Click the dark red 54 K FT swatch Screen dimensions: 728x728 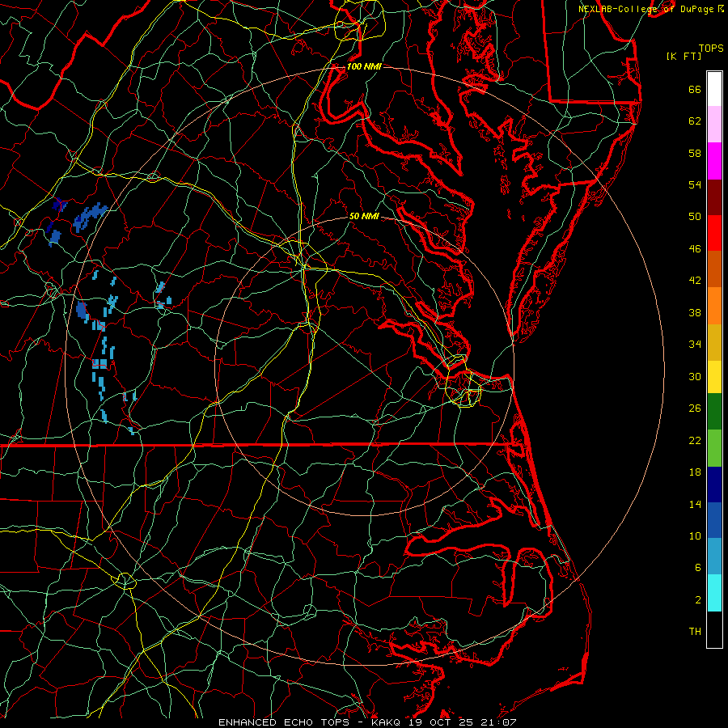point(714,197)
